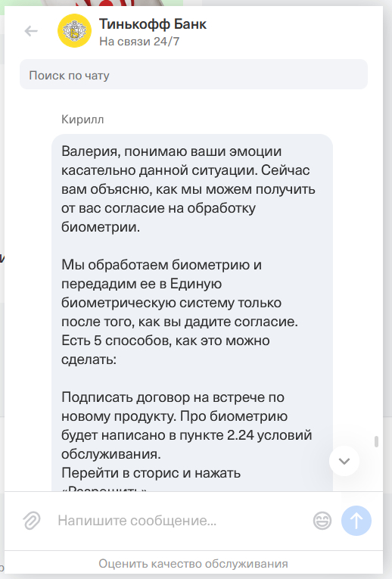Select the sender name Кирилл
The image size is (392, 579).
(x=82, y=120)
